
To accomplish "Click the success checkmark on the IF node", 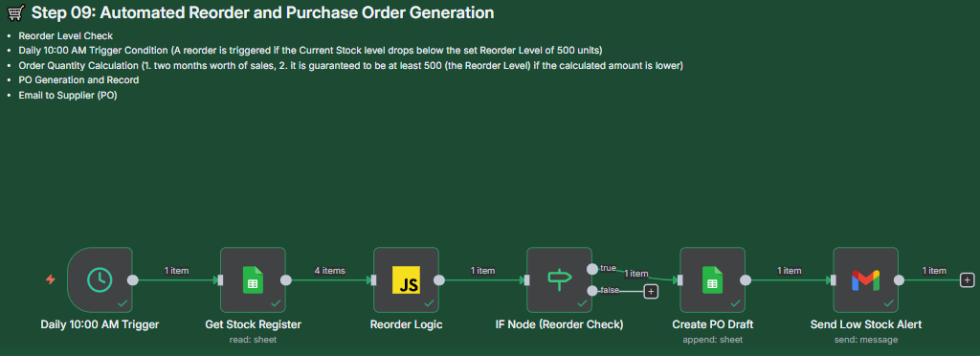I will [582, 303].
